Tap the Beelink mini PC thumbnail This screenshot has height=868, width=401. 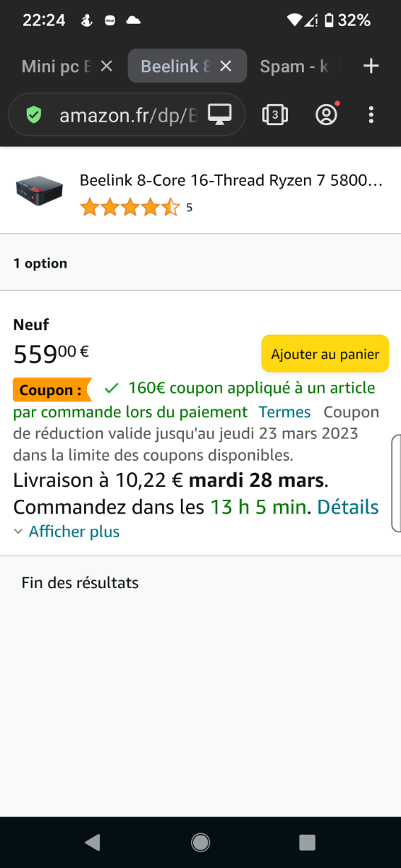(39, 190)
